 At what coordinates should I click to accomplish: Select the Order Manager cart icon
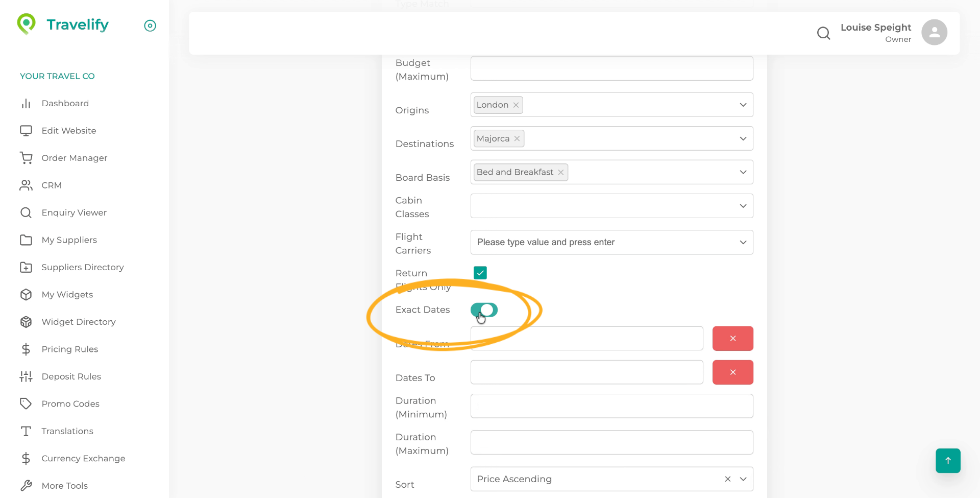(x=26, y=157)
